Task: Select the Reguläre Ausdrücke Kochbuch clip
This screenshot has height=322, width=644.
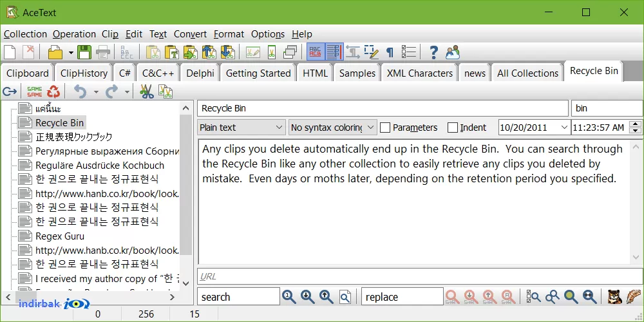Action: pyautogui.click(x=100, y=166)
